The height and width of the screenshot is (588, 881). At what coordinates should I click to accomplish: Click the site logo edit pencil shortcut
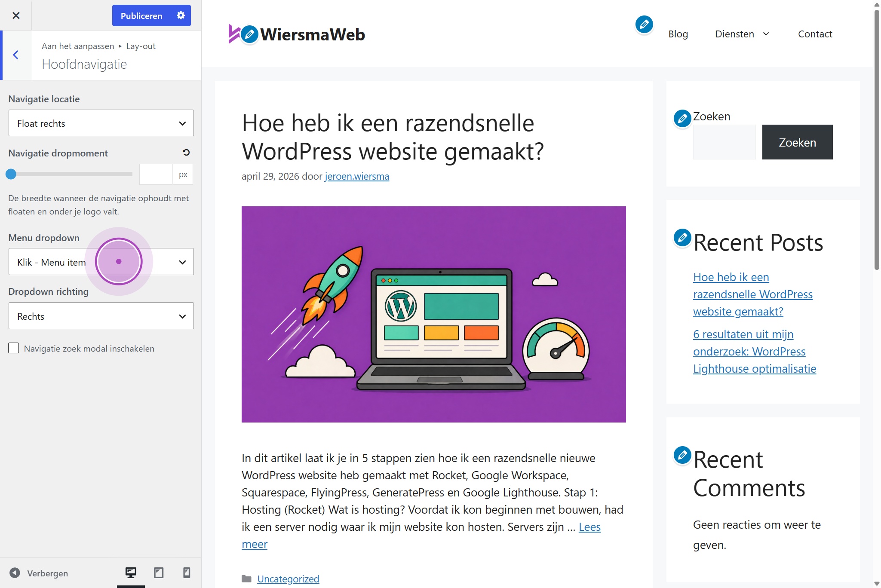tap(249, 34)
